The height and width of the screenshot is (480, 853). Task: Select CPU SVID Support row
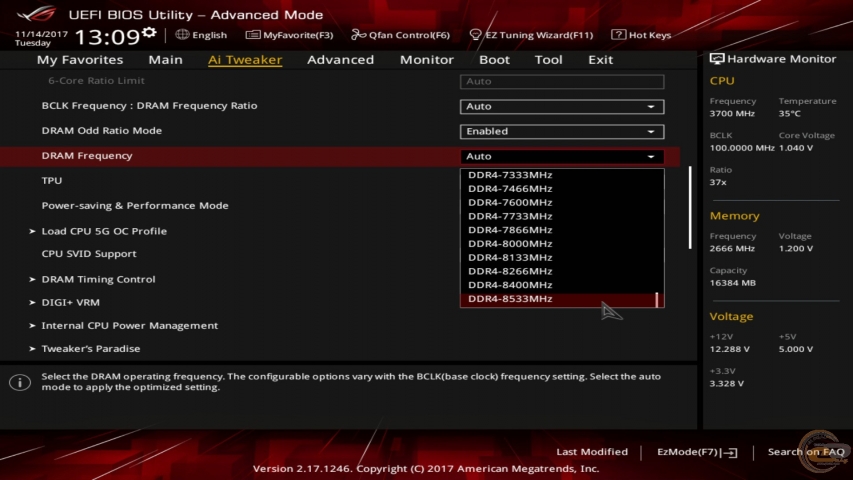pos(89,254)
